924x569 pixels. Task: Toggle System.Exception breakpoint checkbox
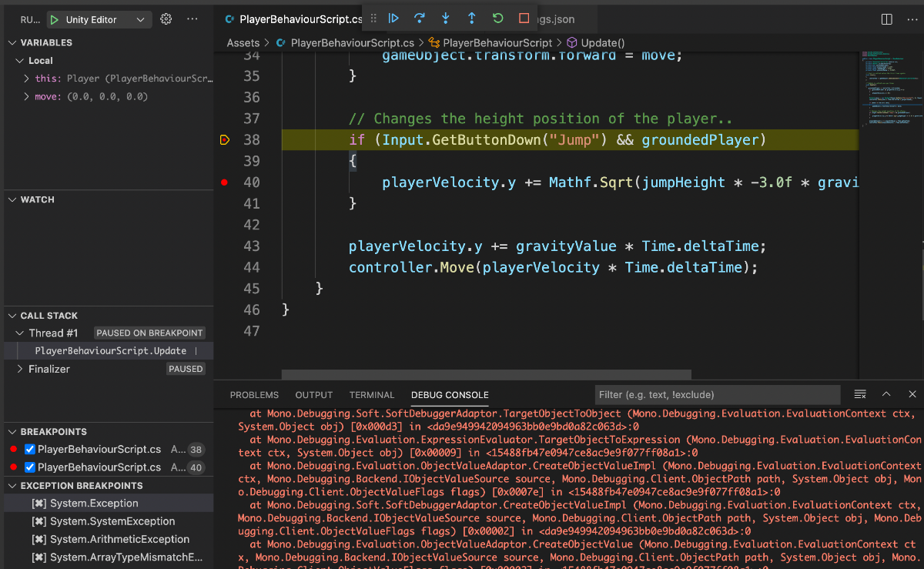(39, 504)
